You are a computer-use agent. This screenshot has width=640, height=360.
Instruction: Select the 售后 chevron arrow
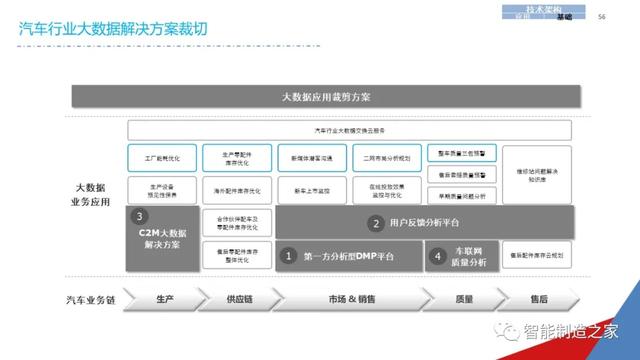539,299
